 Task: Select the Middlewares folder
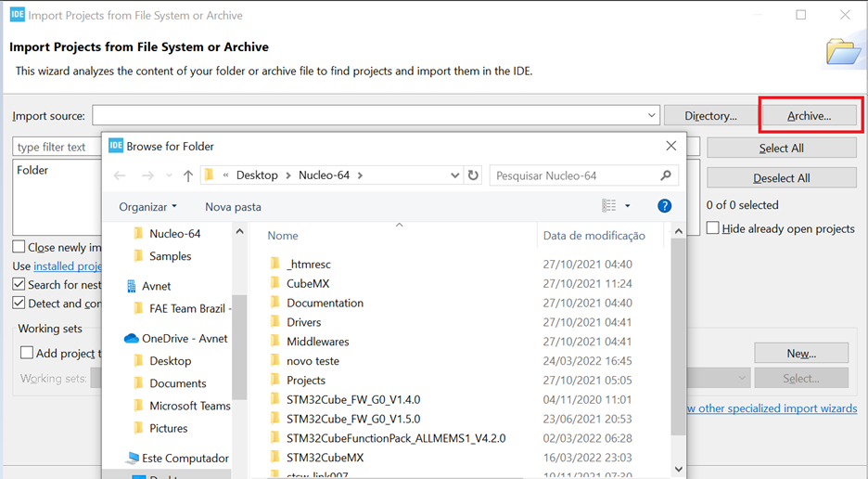coord(318,342)
